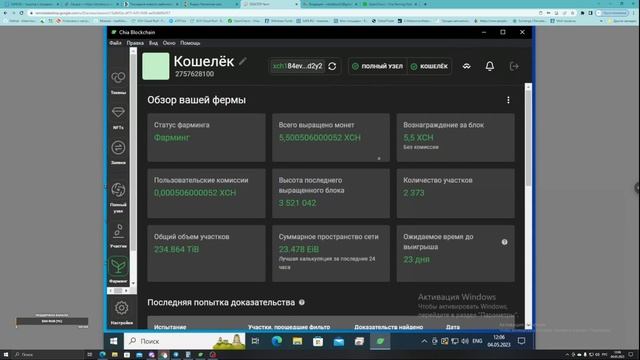Click the Wallet (кошелёк) status indicator
Image resolution: width=640 pixels, height=360 pixels.
[429, 66]
